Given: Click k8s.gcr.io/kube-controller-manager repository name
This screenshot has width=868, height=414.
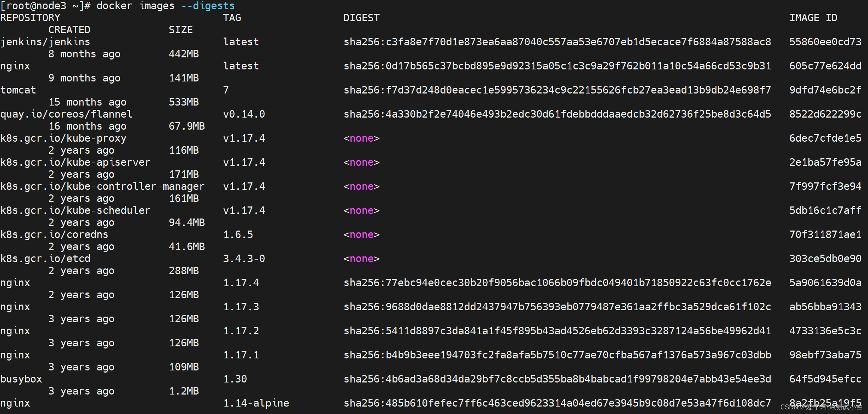Looking at the screenshot, I should [102, 187].
